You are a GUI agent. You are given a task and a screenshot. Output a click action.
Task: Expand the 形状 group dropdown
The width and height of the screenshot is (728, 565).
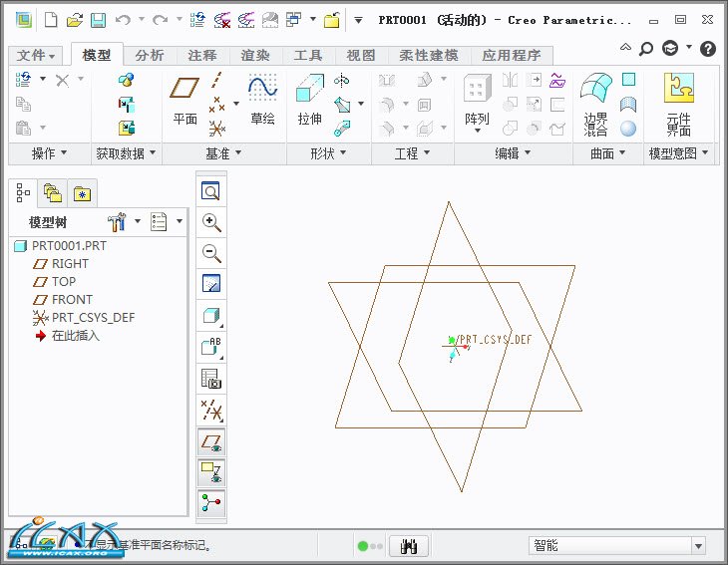pyautogui.click(x=328, y=153)
